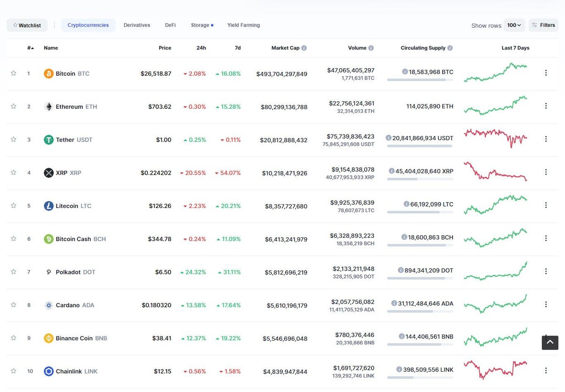The width and height of the screenshot is (565, 392).
Task: Click Ethereum's 7-day sparkline chart
Action: [x=495, y=105]
